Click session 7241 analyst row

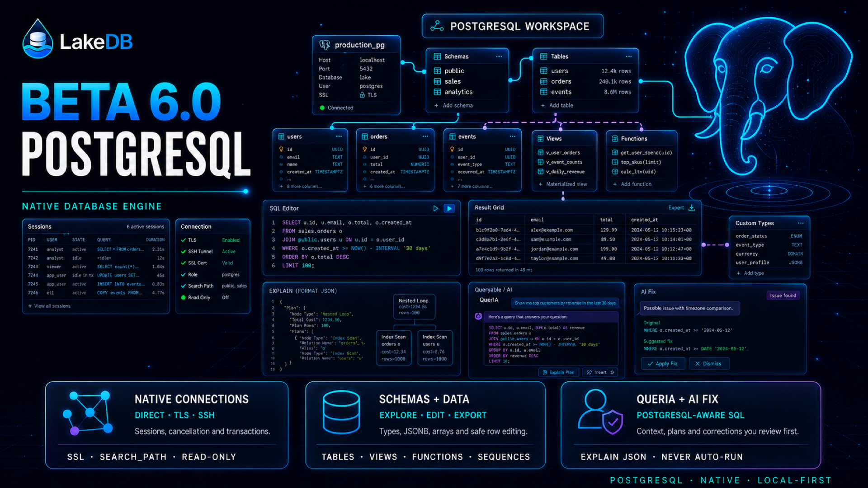click(x=96, y=249)
